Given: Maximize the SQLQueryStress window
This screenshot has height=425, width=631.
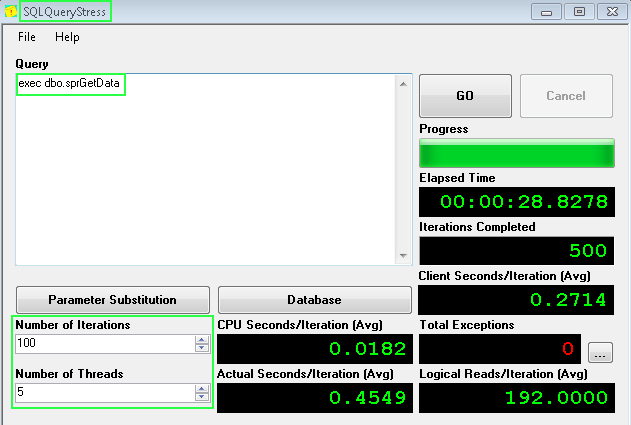Looking at the screenshot, I should (x=579, y=12).
